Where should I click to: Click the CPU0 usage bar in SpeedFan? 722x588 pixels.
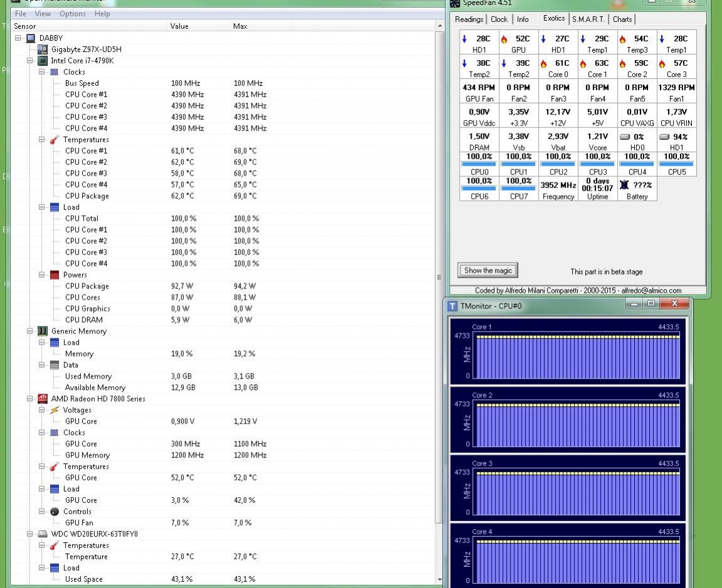(479, 164)
